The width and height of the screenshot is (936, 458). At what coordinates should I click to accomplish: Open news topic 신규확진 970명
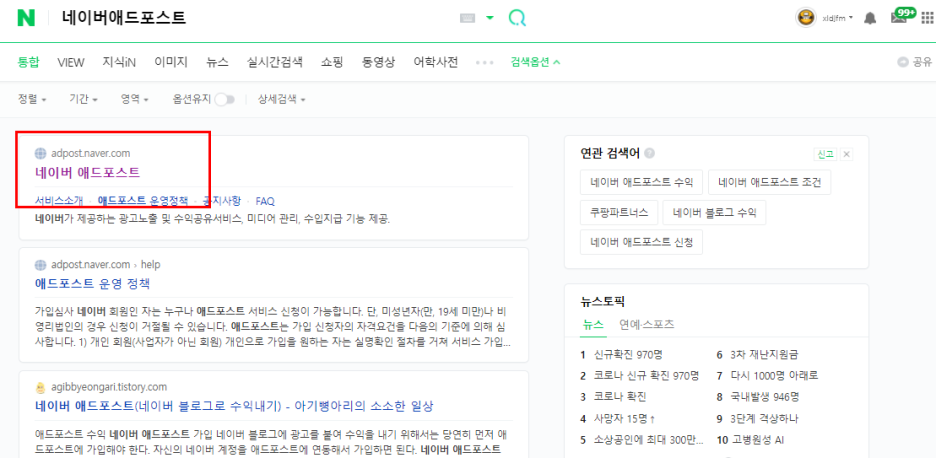click(629, 355)
